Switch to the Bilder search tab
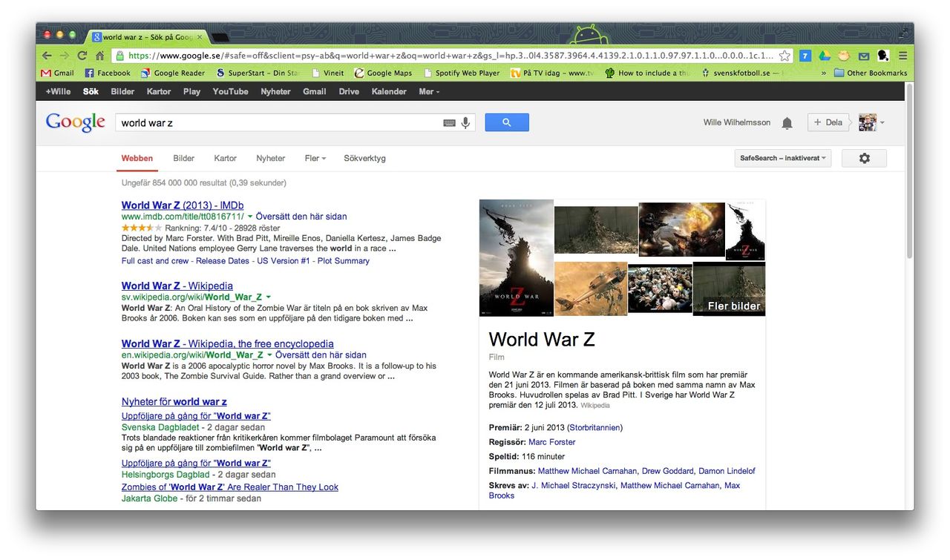The height and width of the screenshot is (560, 950). (x=183, y=158)
